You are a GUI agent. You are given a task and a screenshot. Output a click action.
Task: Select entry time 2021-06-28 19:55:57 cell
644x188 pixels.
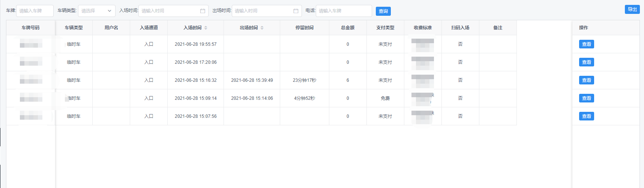(x=196, y=44)
